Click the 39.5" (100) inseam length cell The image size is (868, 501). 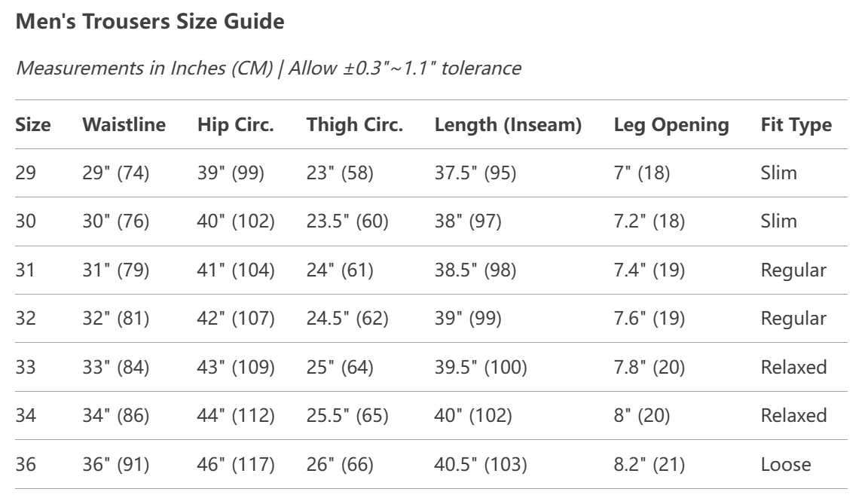(480, 368)
